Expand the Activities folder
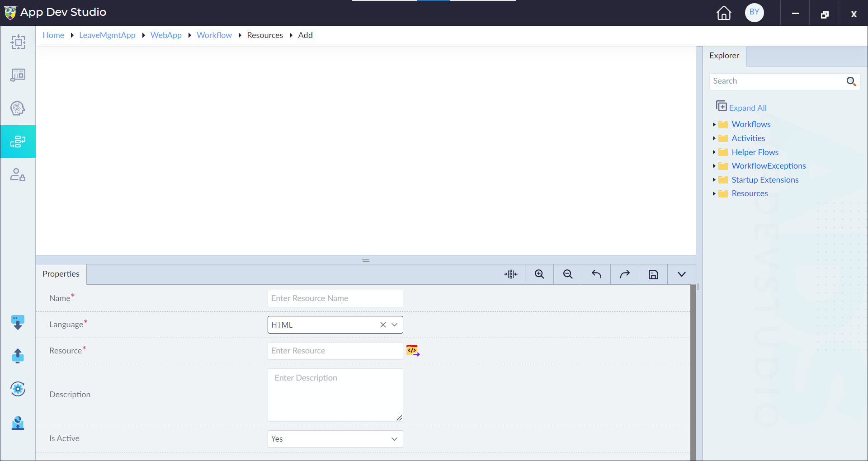This screenshot has height=461, width=868. tap(714, 138)
